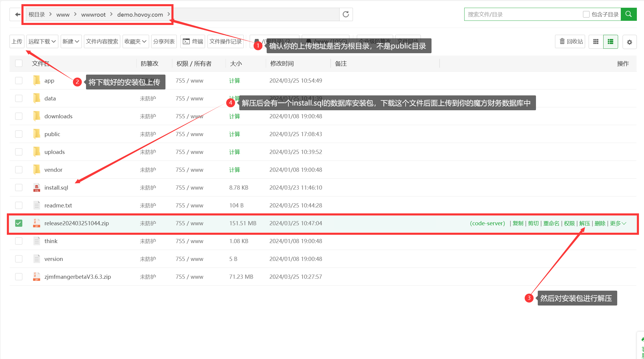Click 删除 for the release zip
Viewport: 644px width, 359px height.
(600, 223)
